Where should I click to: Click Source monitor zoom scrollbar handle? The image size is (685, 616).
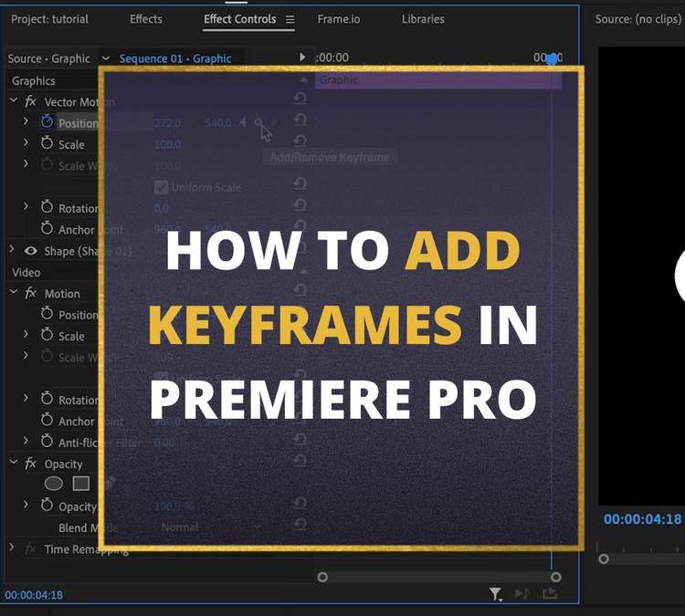tap(604, 559)
